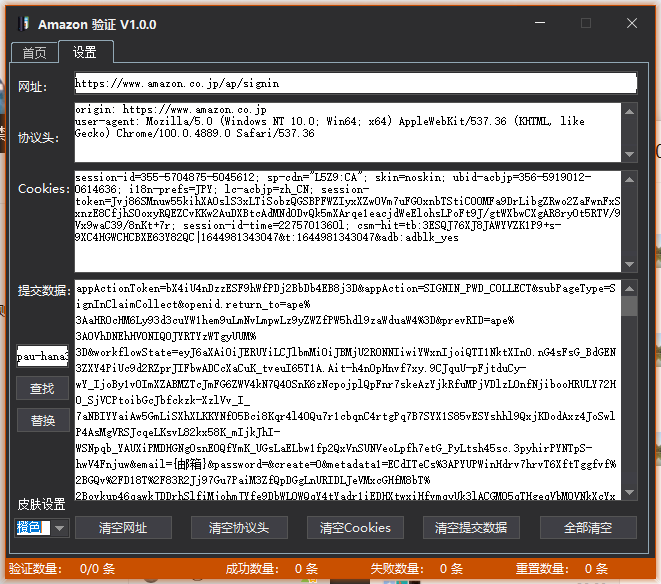Click the 查找 button

point(42,388)
